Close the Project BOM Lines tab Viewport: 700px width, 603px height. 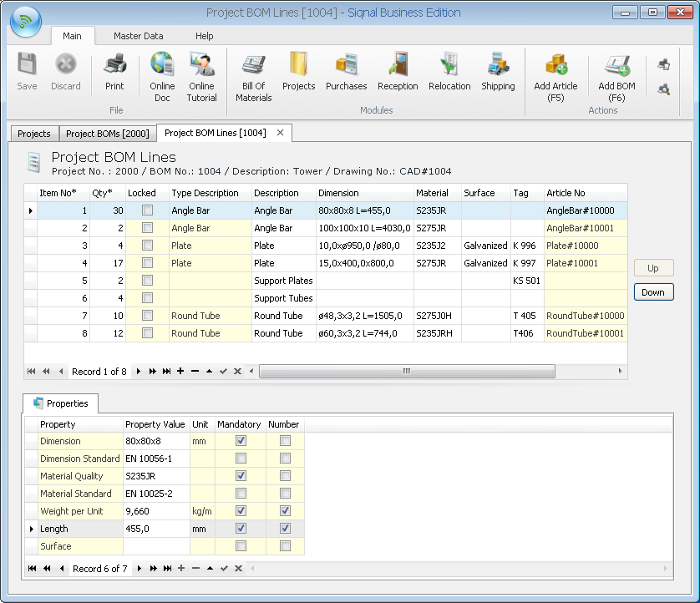(x=281, y=133)
